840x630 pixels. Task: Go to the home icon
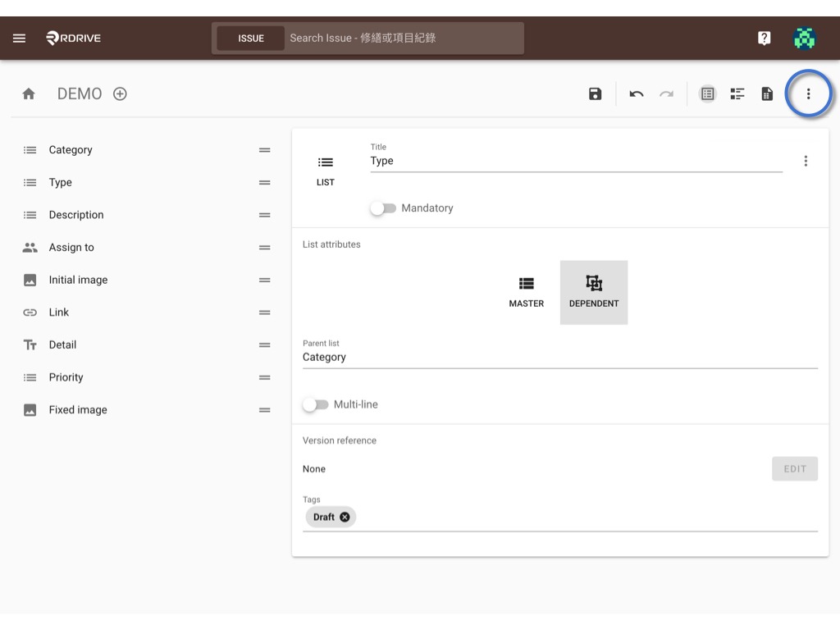coord(29,94)
